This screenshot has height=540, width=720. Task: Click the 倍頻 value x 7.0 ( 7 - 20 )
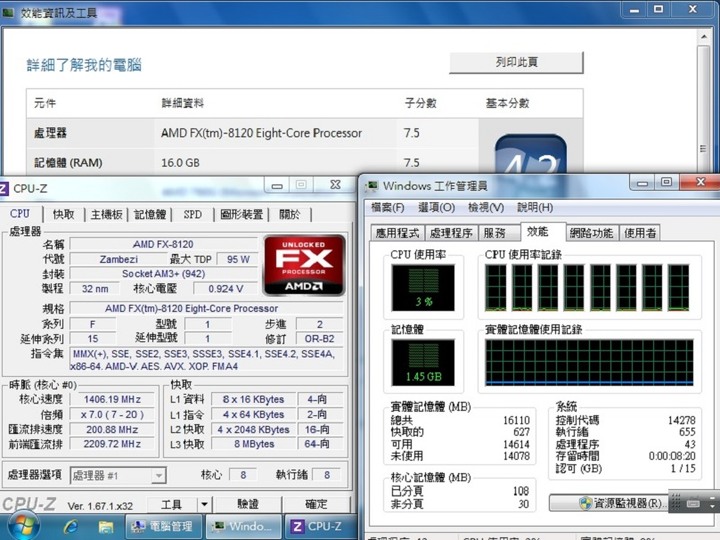112,415
